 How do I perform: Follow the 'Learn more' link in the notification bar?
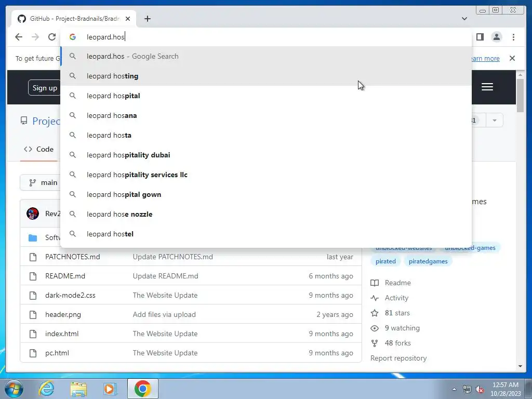(486, 59)
